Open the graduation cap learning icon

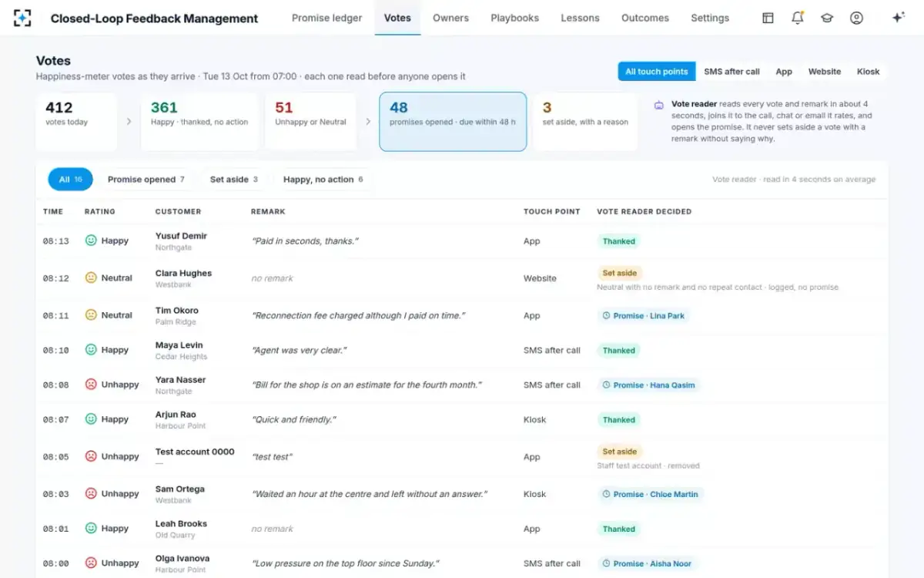coord(827,18)
